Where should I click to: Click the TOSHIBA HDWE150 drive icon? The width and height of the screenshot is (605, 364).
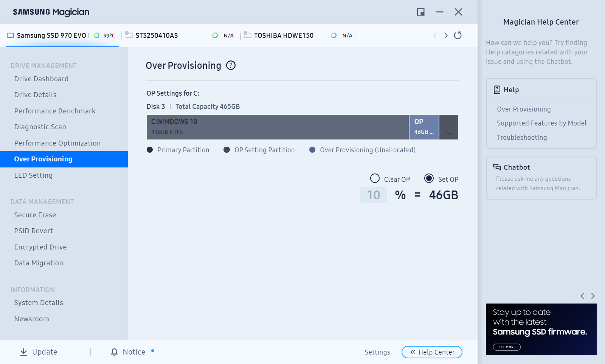248,35
